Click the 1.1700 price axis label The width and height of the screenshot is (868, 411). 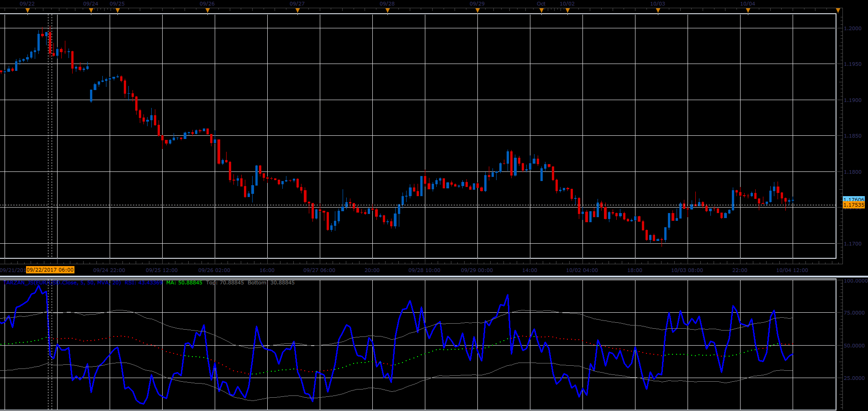(852, 244)
